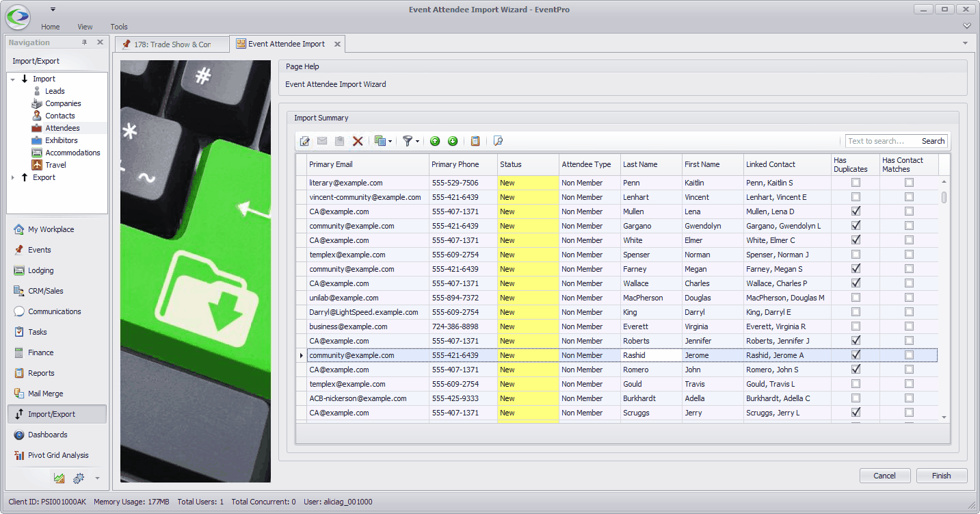980x514 pixels.
Task: Open the grid view layout dropdown arrow
Action: [390, 142]
